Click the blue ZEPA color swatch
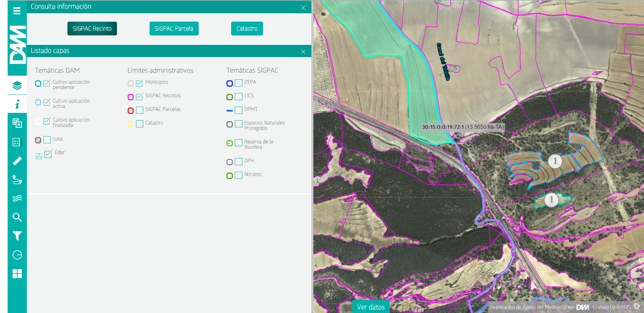 [229, 83]
